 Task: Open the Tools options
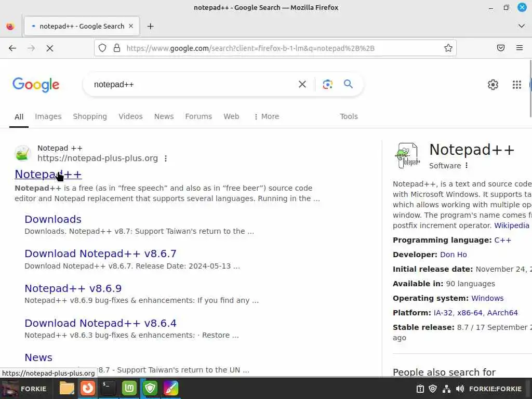point(349,116)
